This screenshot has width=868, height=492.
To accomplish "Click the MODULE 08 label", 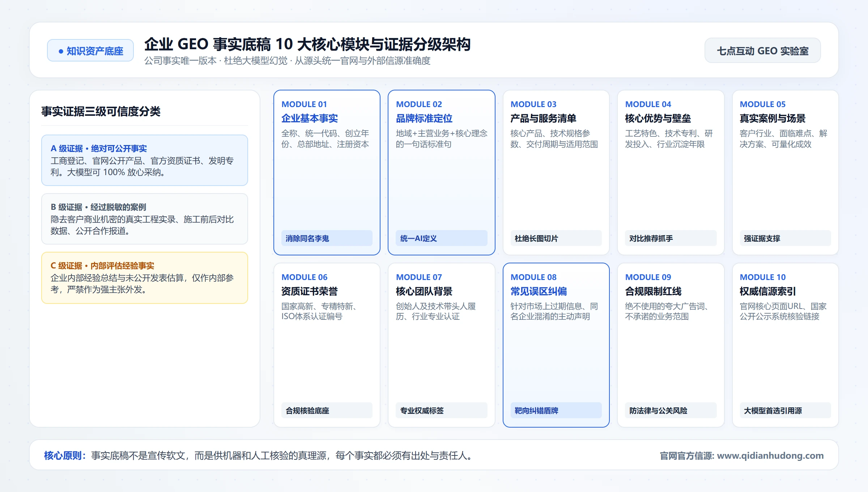I will [x=533, y=277].
